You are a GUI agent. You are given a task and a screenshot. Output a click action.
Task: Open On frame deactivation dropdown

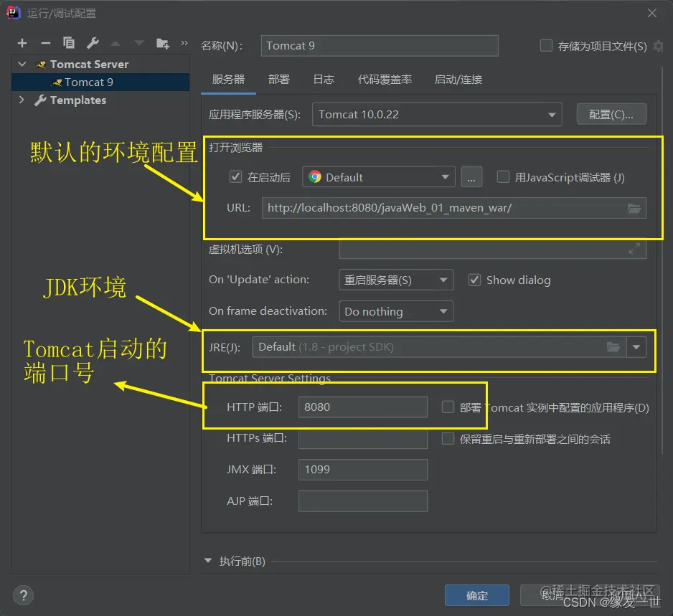coord(396,311)
